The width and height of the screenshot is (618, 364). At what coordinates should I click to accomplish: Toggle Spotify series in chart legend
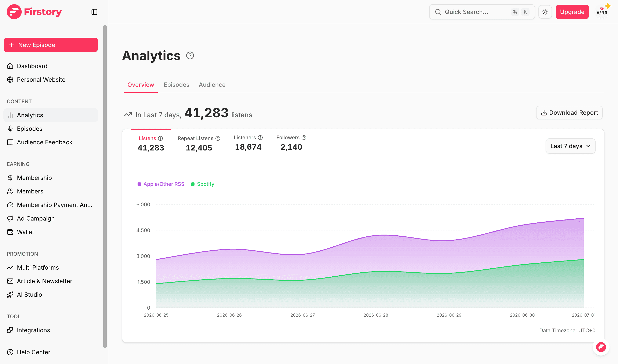[x=203, y=184]
